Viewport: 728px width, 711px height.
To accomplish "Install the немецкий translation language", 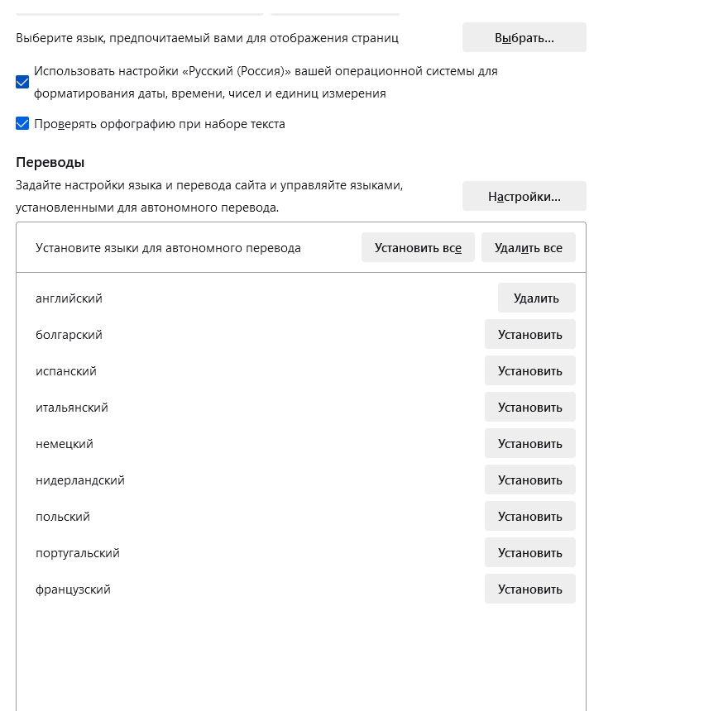I will (529, 444).
